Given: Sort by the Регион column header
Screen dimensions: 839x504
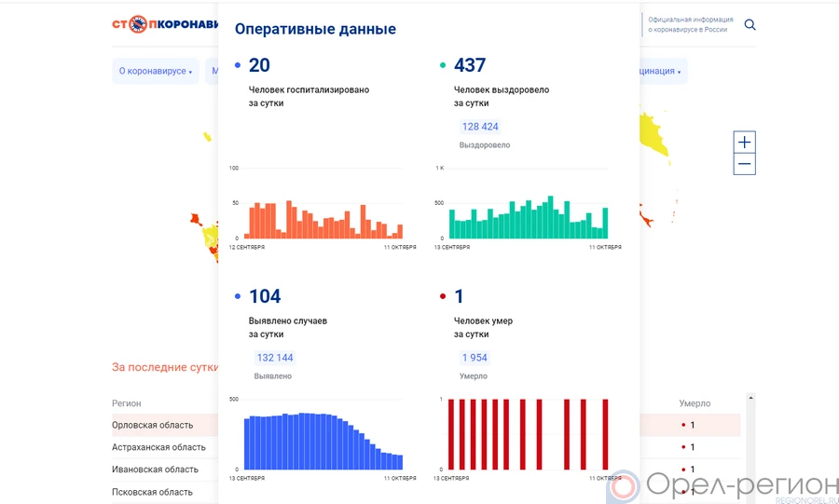Looking at the screenshot, I should click(x=127, y=403).
